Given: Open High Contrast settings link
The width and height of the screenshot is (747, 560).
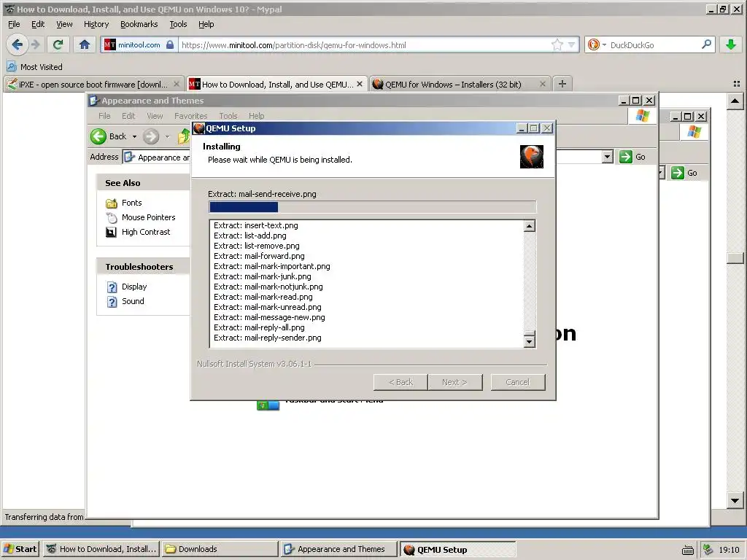Looking at the screenshot, I should [x=145, y=232].
